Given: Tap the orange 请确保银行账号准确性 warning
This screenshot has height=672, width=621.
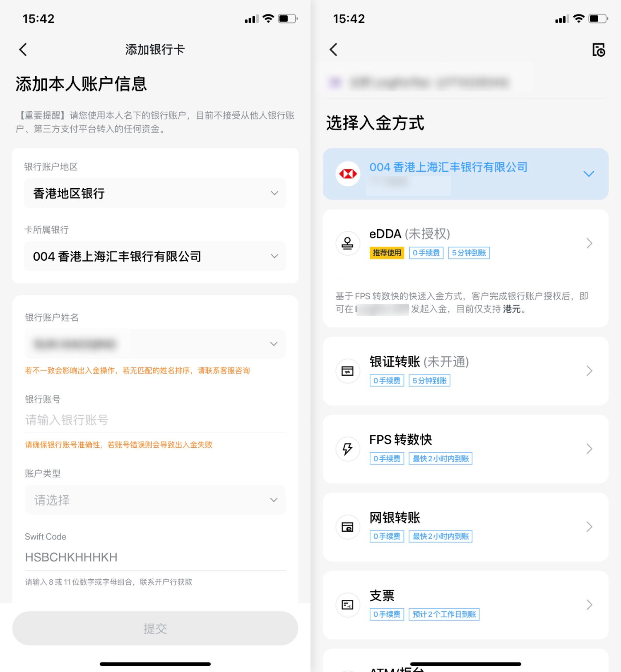Looking at the screenshot, I should 118,445.
